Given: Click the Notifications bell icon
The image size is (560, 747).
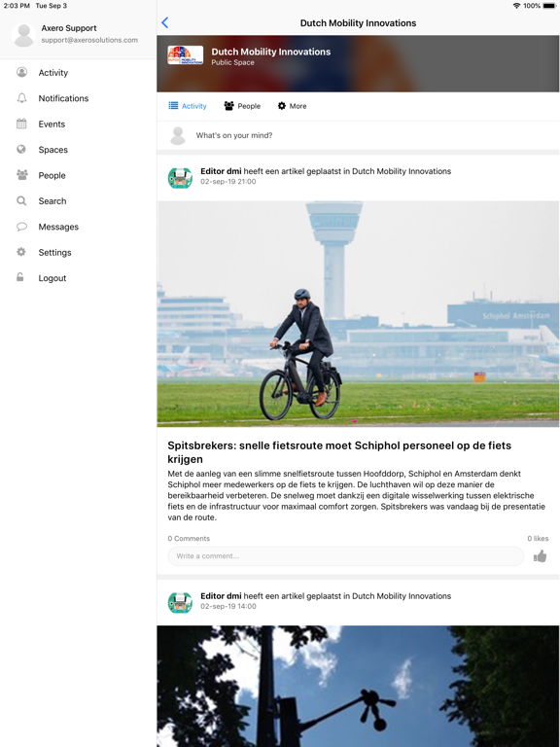Looking at the screenshot, I should 21,97.
